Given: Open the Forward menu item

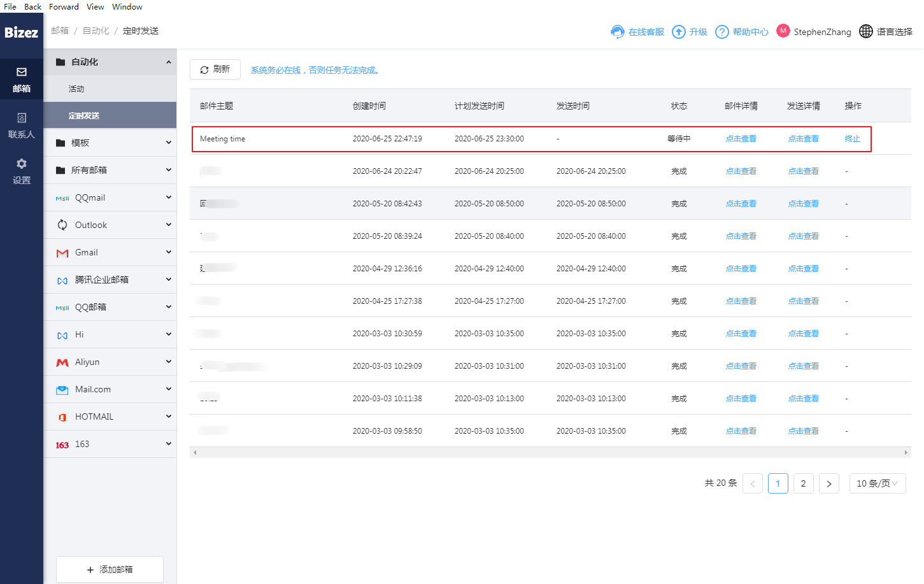Looking at the screenshot, I should [x=64, y=6].
